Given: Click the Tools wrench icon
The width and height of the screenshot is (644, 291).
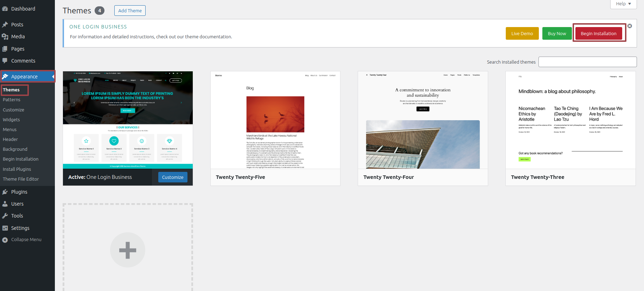Looking at the screenshot, I should click(5, 216).
